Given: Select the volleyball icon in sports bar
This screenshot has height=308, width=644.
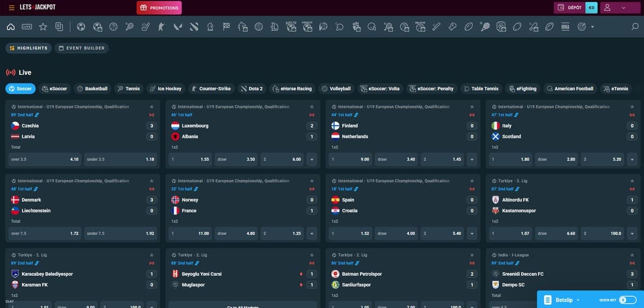Looking at the screenshot, I should tap(259, 26).
